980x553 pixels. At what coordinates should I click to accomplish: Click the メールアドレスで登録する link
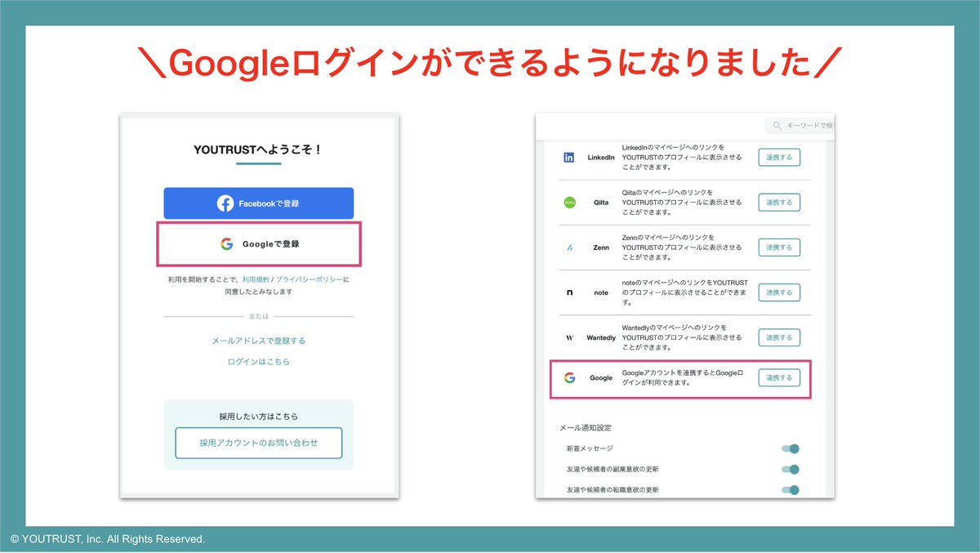tap(258, 340)
